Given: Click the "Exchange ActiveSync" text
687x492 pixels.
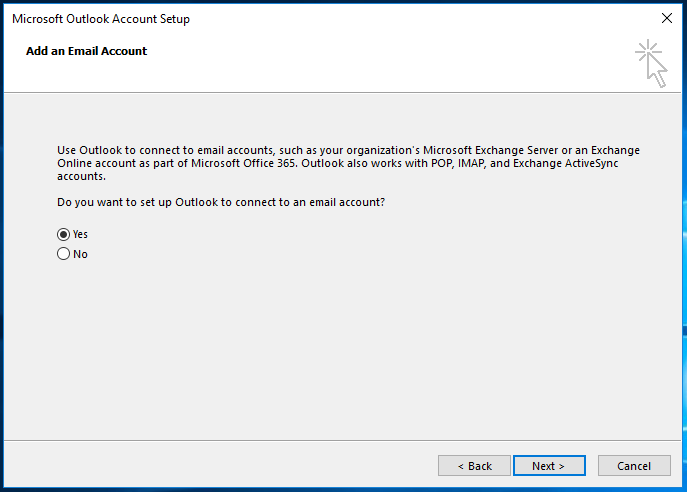Looking at the screenshot, I should [565, 163].
